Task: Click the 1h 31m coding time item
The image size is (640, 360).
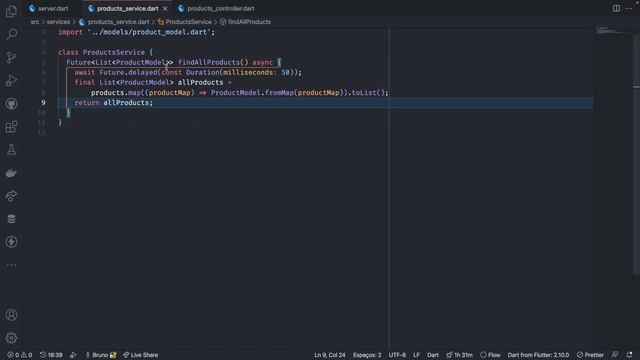Action: pos(459,355)
